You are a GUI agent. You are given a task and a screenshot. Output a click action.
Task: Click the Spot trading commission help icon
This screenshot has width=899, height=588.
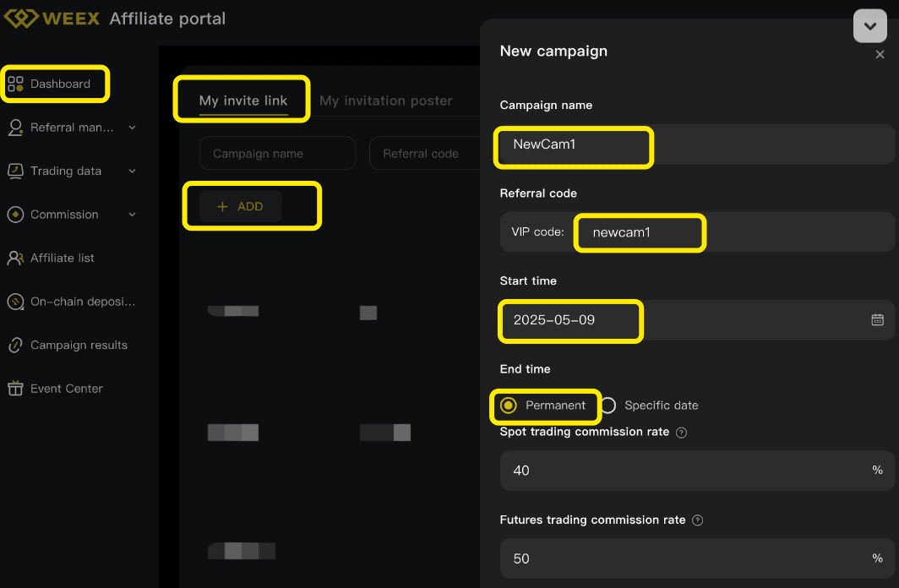(682, 433)
